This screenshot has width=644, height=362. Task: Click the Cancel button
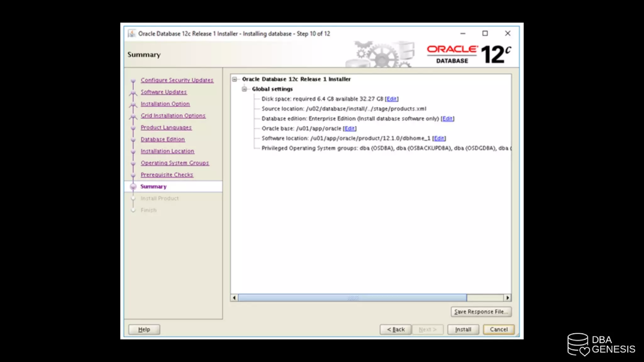click(x=498, y=329)
